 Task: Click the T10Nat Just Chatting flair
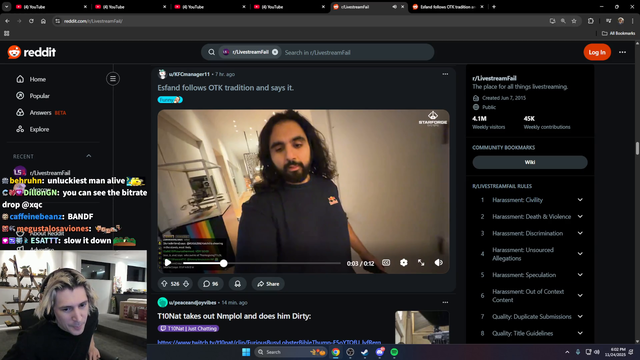(x=188, y=328)
